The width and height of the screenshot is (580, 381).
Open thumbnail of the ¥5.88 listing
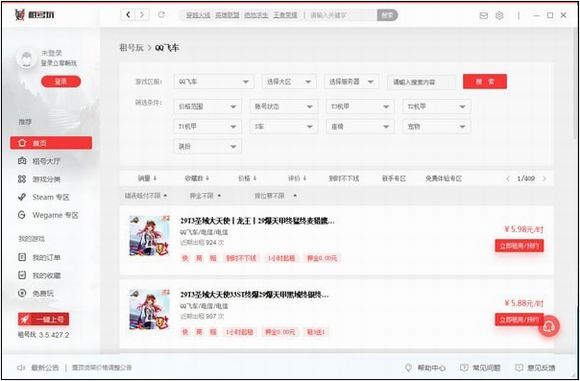pos(149,309)
